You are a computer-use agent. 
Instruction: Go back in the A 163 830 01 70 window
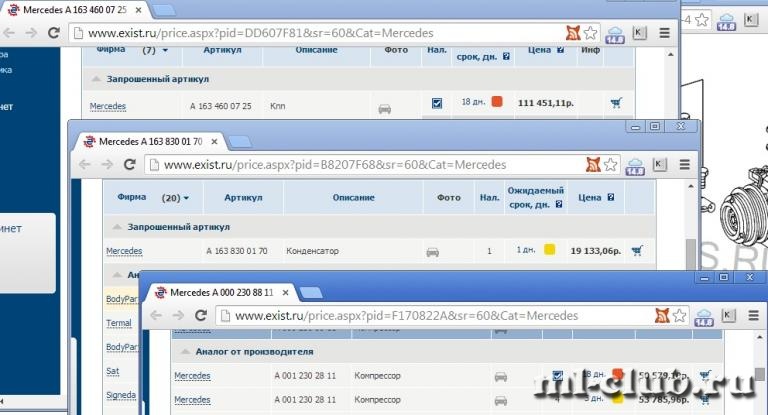click(x=85, y=165)
